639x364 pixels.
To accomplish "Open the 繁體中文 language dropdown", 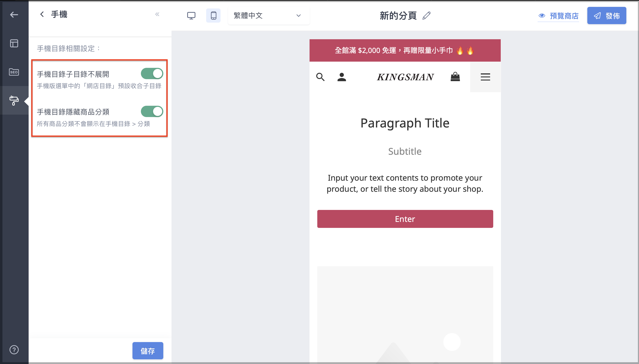I will tap(269, 16).
